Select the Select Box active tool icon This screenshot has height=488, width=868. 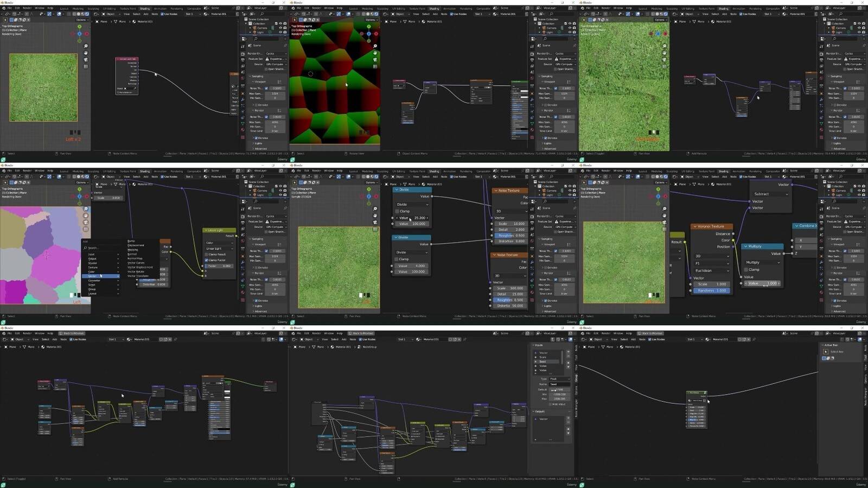[826, 352]
